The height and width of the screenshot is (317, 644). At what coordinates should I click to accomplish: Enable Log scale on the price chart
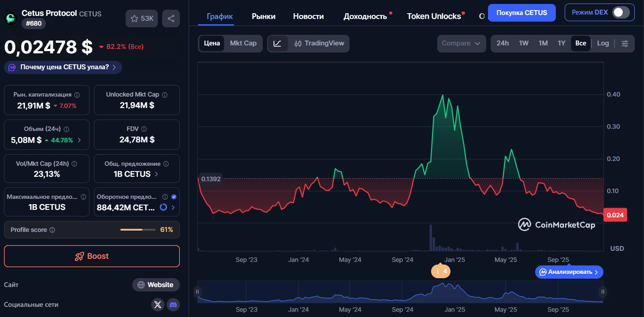[x=603, y=43]
